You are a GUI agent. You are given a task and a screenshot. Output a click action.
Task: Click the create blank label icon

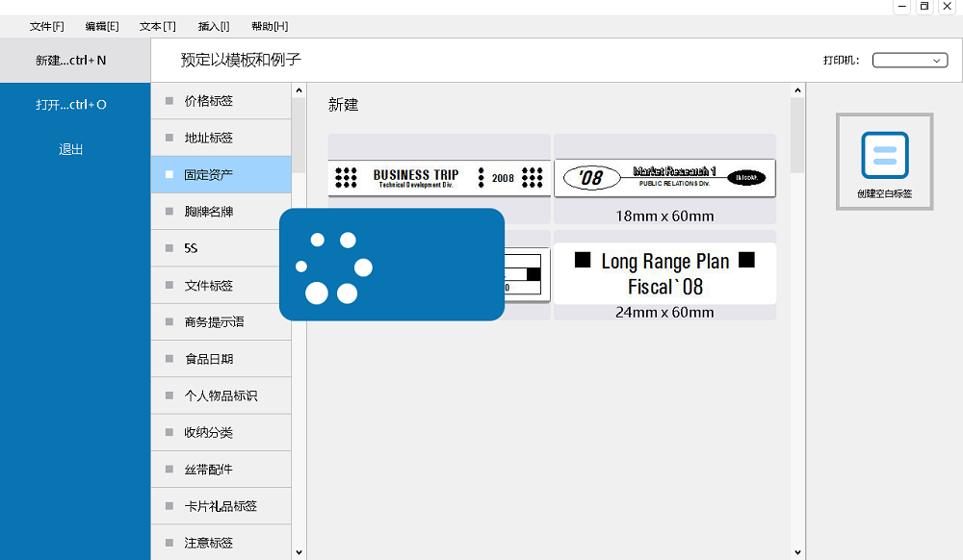click(x=884, y=156)
